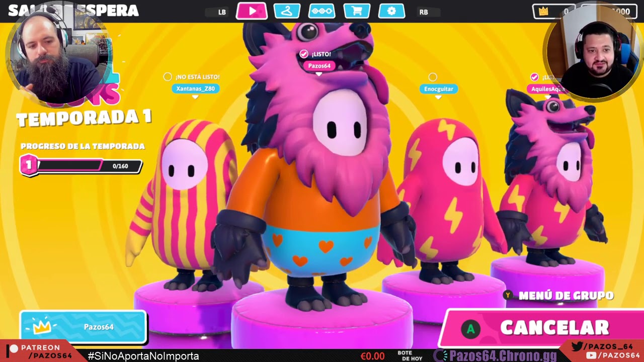This screenshot has height=362, width=644.
Task: Click the ready checkmark above Pazos64
Action: [303, 54]
